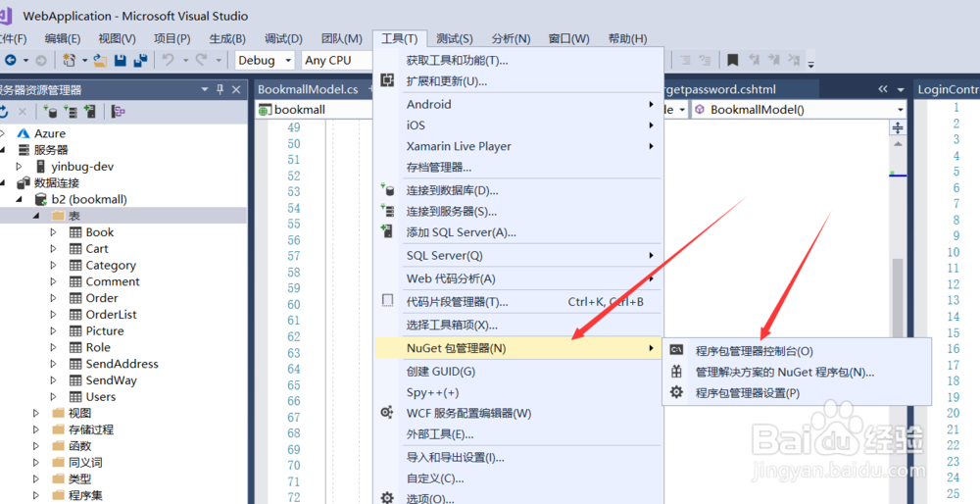Select WCF 服务配置编辑器(W) menu item
Viewport: 980px width, 504px height.
(518, 414)
